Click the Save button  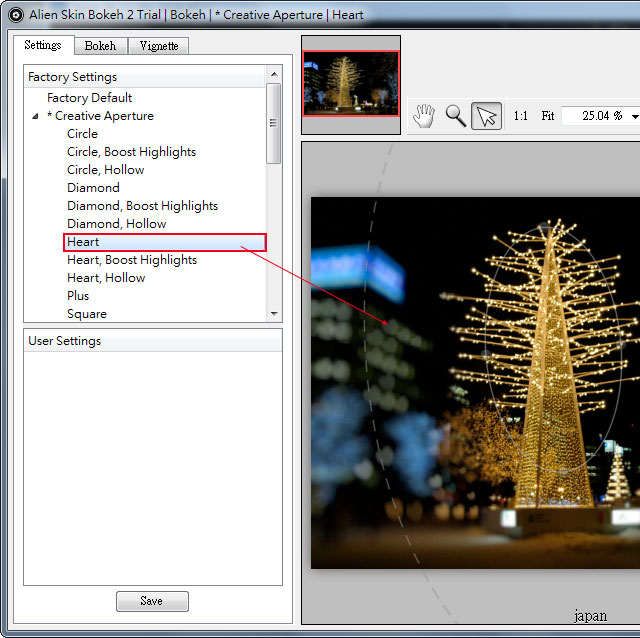click(x=152, y=601)
